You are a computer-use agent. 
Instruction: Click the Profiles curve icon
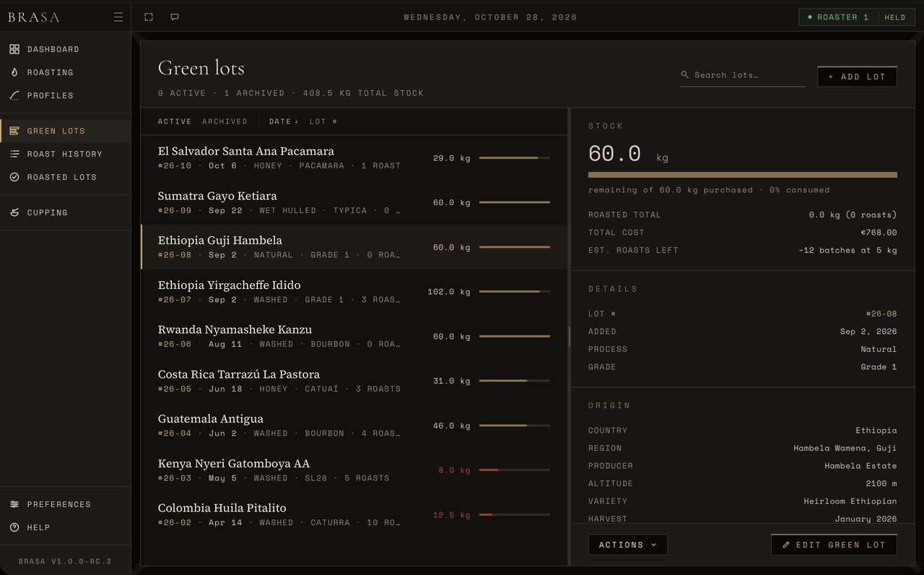14,95
